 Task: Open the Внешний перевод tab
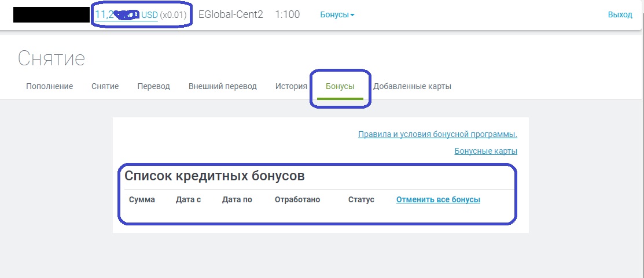[x=223, y=86]
